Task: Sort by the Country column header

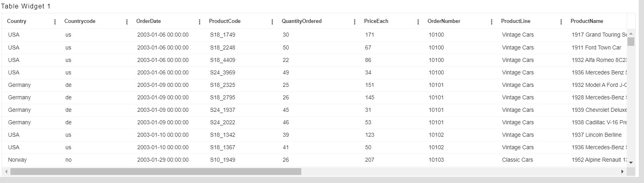Action: point(16,21)
